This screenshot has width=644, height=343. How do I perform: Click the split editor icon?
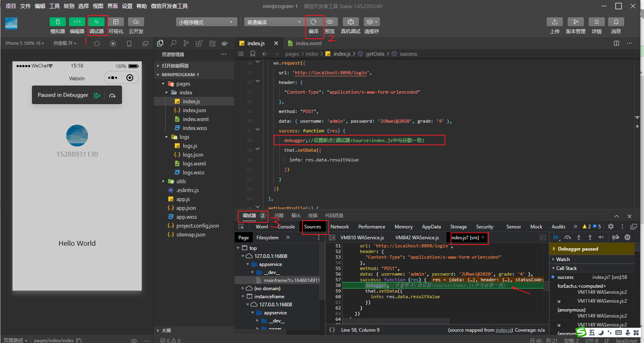(617, 43)
